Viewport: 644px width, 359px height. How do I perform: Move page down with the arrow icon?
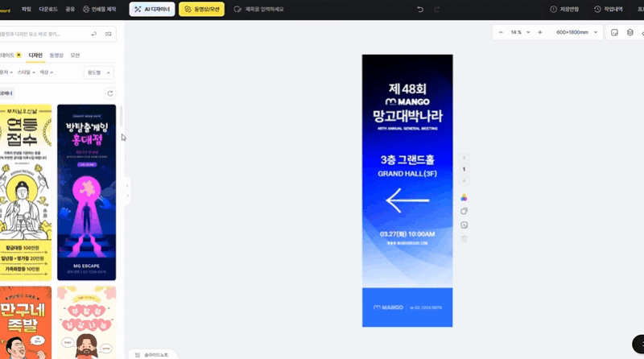tap(464, 180)
